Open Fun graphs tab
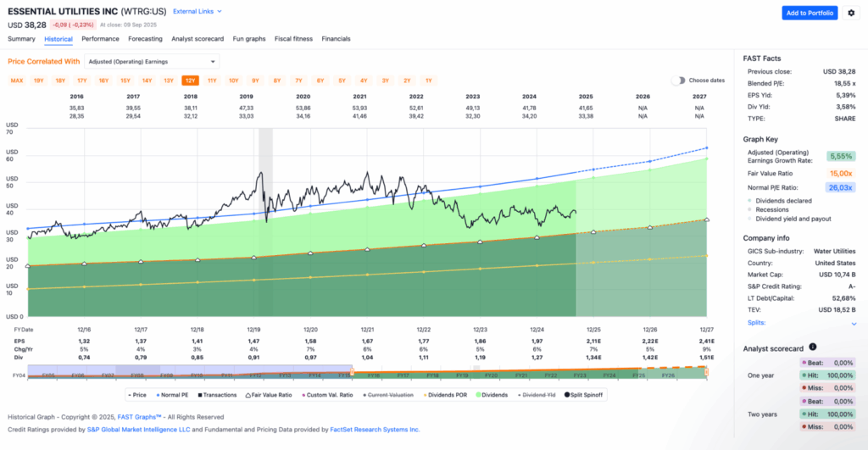 coord(249,39)
